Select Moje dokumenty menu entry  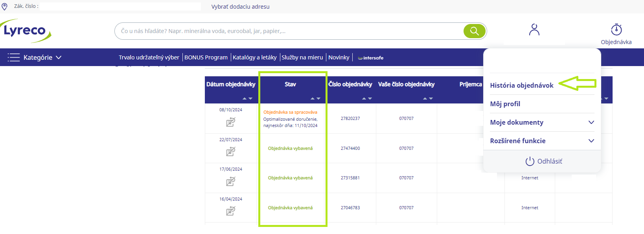(517, 122)
